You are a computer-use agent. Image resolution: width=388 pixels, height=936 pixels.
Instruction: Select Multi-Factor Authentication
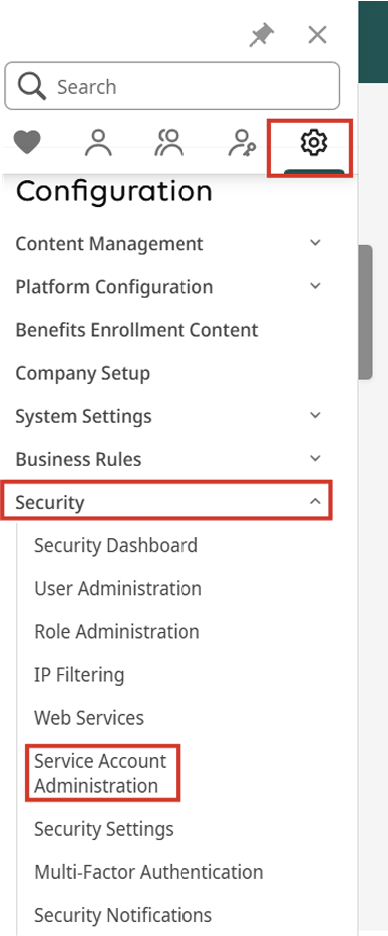point(149,872)
